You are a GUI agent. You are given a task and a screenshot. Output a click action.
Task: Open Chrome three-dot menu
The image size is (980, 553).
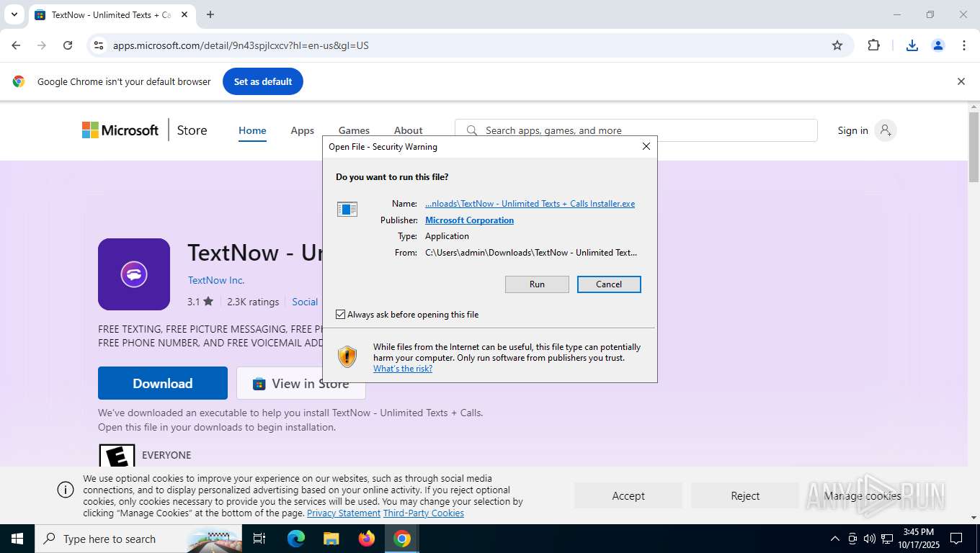pos(964,45)
